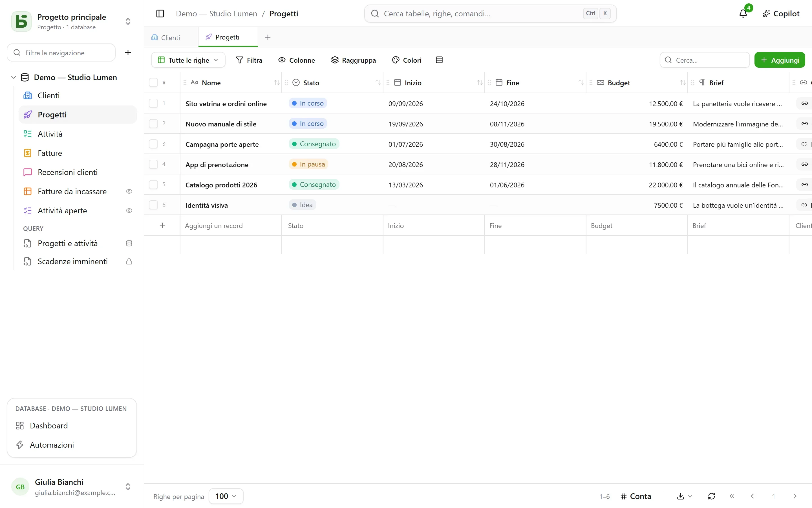Screen dimensions: 812x508
Task: Open the download export icon
Action: click(x=680, y=496)
